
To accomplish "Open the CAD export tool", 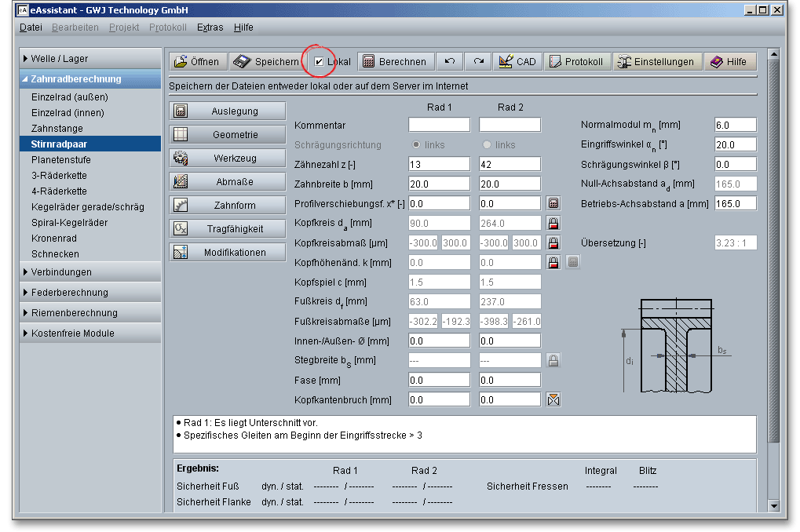I will (516, 62).
